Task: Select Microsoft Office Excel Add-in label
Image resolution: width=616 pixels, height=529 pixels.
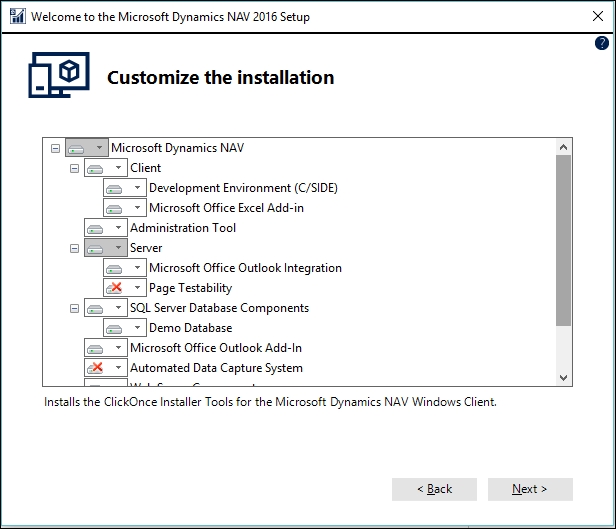Action: pos(227,208)
